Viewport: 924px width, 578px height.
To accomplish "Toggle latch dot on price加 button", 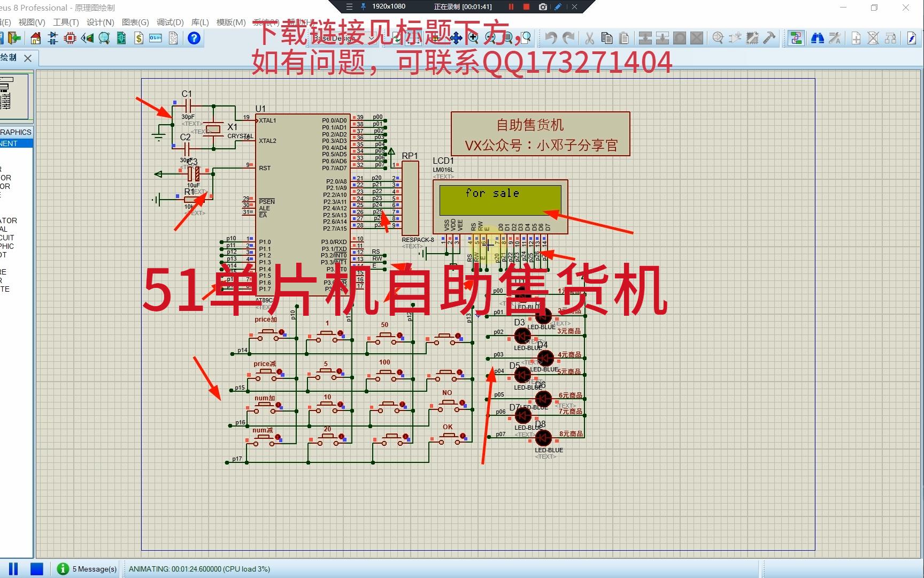I will pyautogui.click(x=281, y=332).
